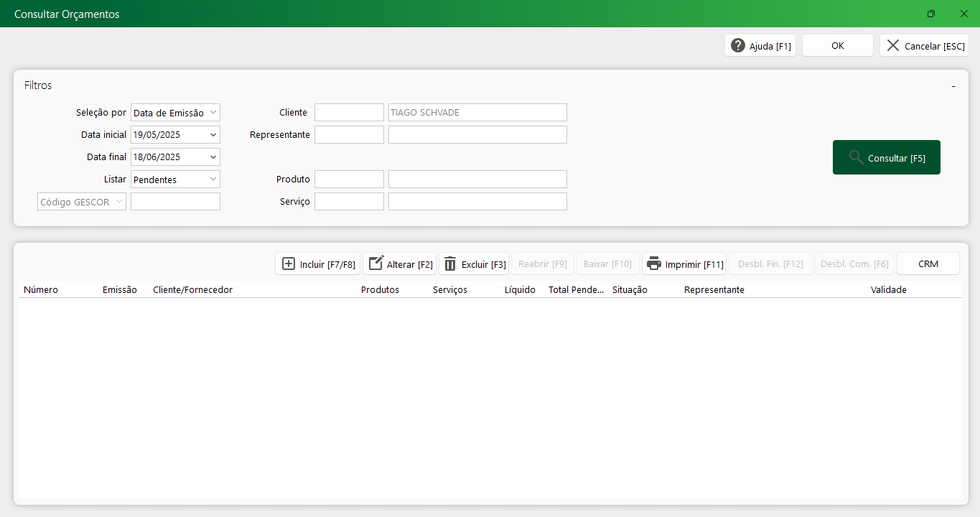Click the Cliente code input field
The width and height of the screenshot is (980, 517).
[x=349, y=113]
